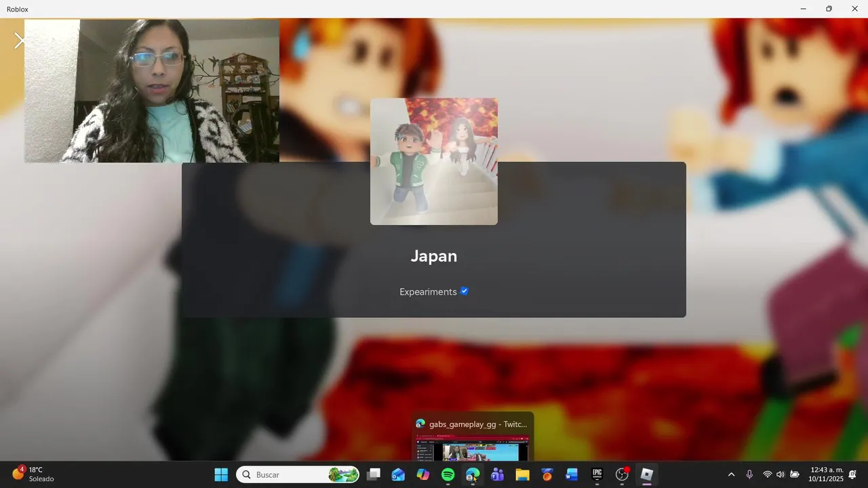
Task: Click the webcam overlay video
Action: pyautogui.click(x=152, y=91)
